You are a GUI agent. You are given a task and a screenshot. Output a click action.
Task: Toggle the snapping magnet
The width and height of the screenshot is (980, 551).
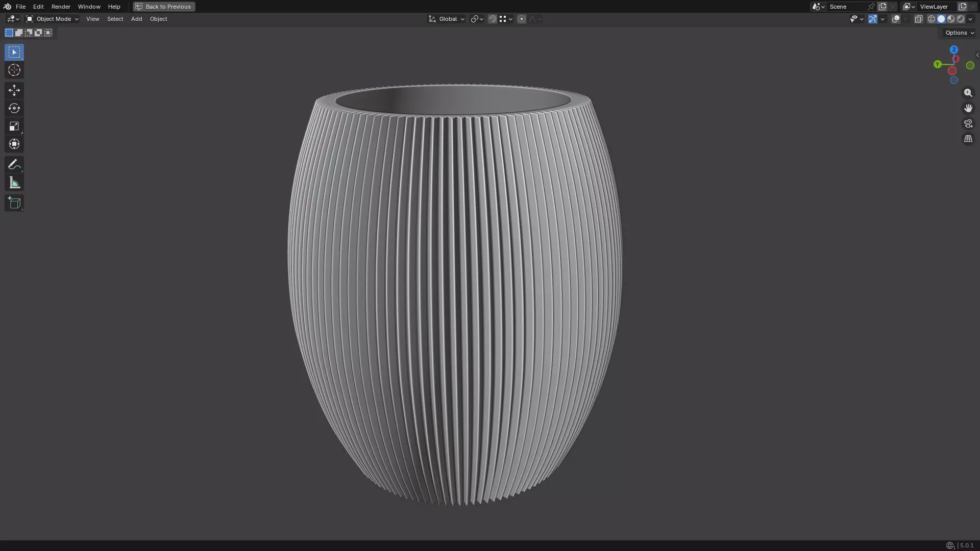pos(492,19)
